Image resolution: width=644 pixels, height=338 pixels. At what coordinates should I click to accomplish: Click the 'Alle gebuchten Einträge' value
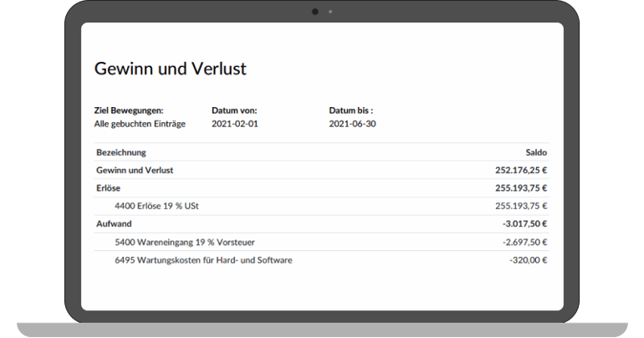[x=139, y=124]
